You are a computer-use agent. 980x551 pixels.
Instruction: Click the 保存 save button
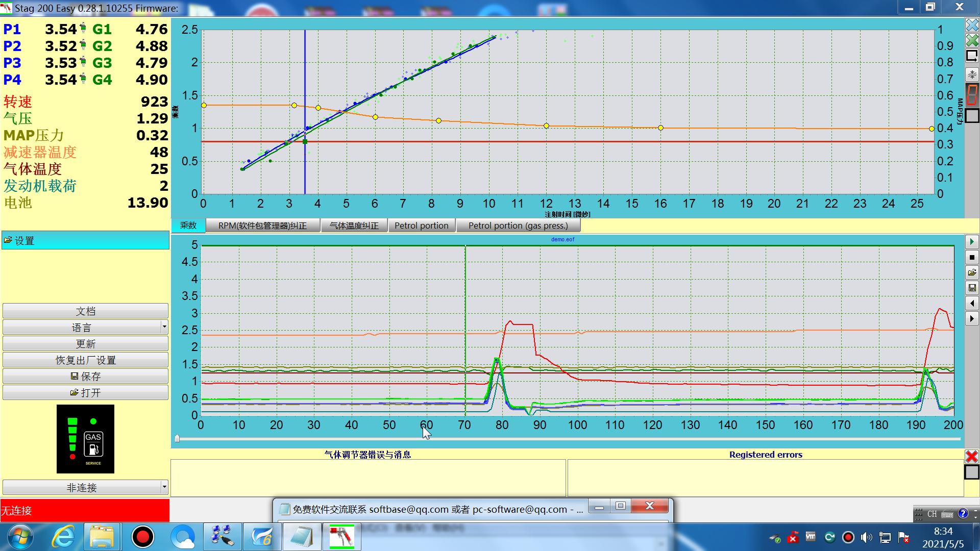[x=85, y=376]
